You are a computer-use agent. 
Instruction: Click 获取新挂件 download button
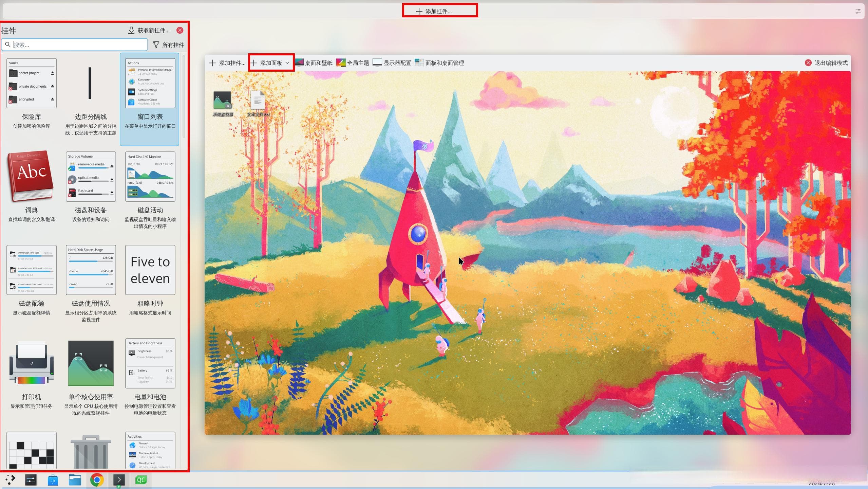pos(149,30)
